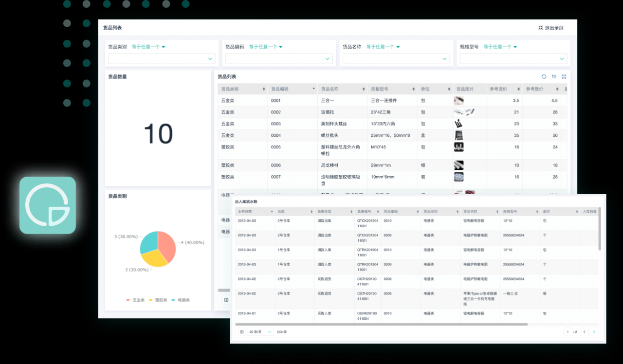Expand the 规格型号 filter value select box
623x364 pixels.
[513, 58]
